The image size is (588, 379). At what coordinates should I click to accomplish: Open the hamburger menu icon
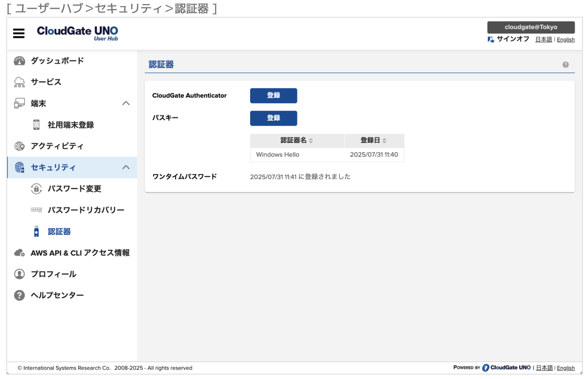click(x=19, y=33)
